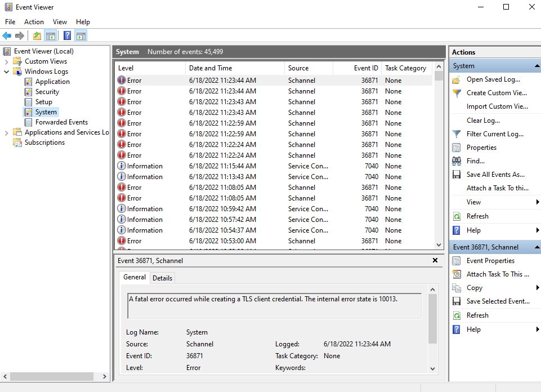The width and height of the screenshot is (541, 392).
Task: Expand Applications and Services Logs node
Action: click(x=7, y=132)
